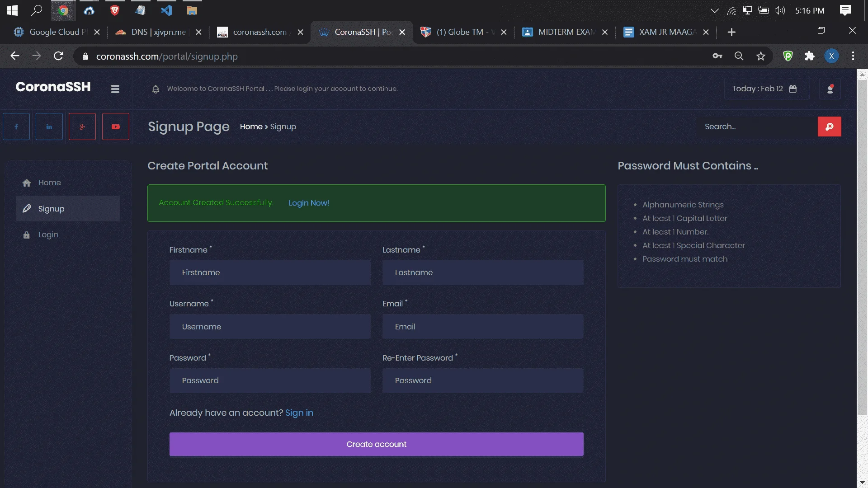The image size is (868, 488).
Task: Open Visual Studio Code from taskbar
Action: pos(166,10)
